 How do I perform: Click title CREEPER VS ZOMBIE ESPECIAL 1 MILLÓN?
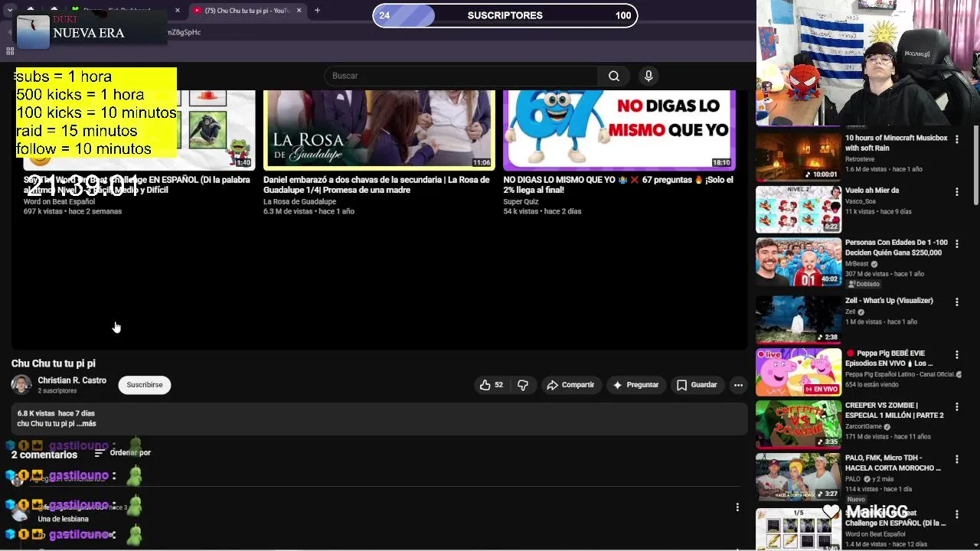(894, 410)
